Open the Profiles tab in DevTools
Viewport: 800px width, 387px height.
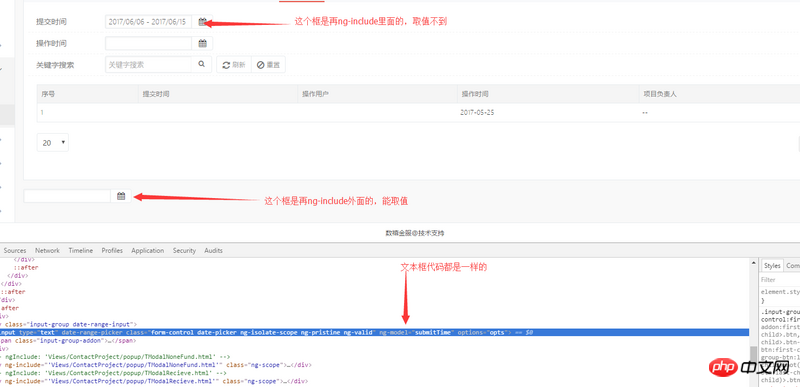[112, 250]
